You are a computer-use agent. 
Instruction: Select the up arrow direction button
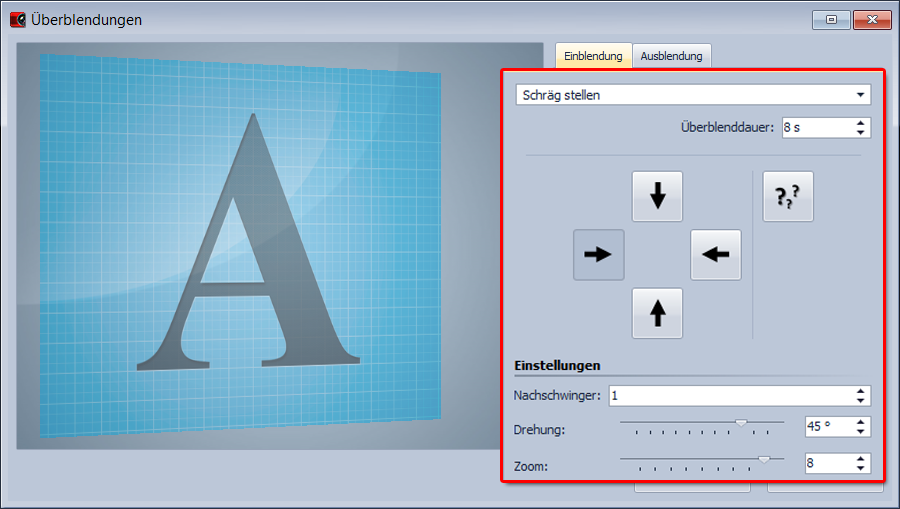(x=657, y=314)
